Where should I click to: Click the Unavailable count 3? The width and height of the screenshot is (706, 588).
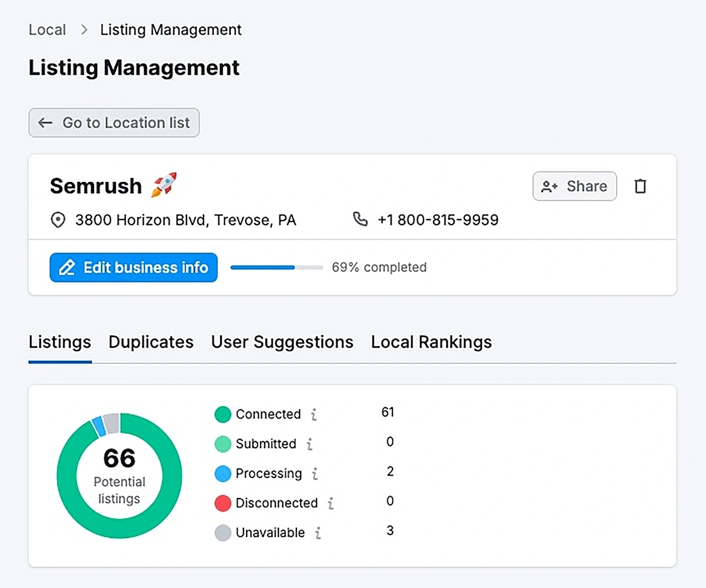[390, 531]
